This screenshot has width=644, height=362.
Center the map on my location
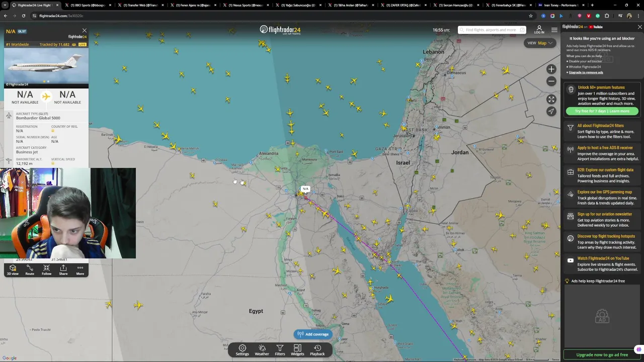[x=551, y=112]
